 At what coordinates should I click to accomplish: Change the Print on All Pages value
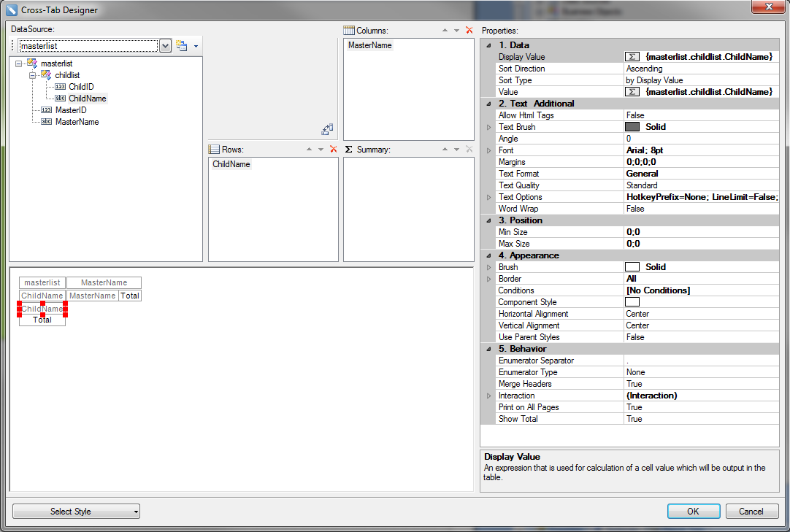coord(702,407)
